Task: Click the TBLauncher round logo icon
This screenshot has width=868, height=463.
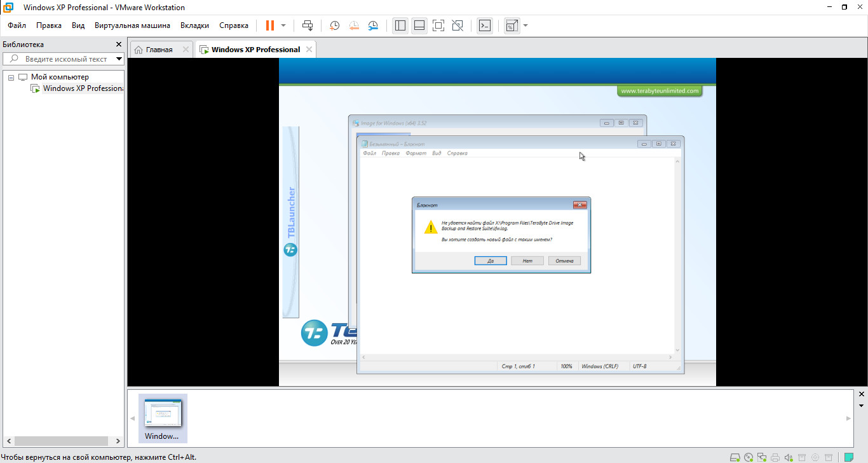Action: point(290,250)
